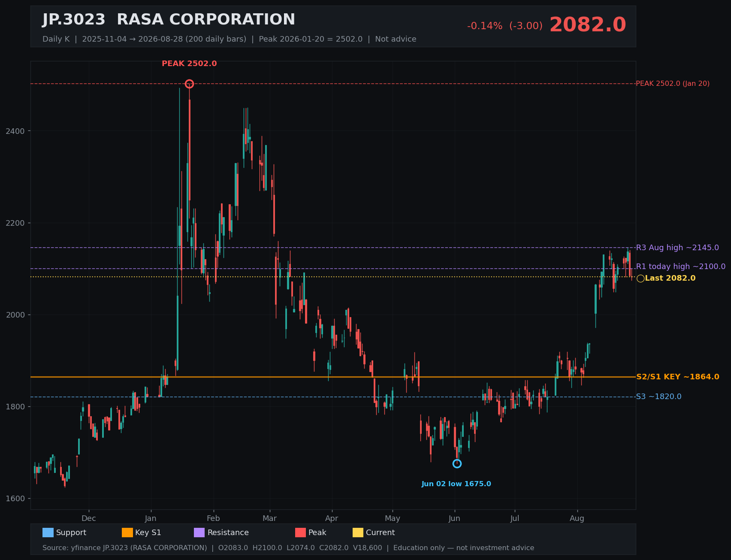Viewport: 731px width, 560px height.
Task: Click the Apr label on the x-axis
Action: (332, 518)
